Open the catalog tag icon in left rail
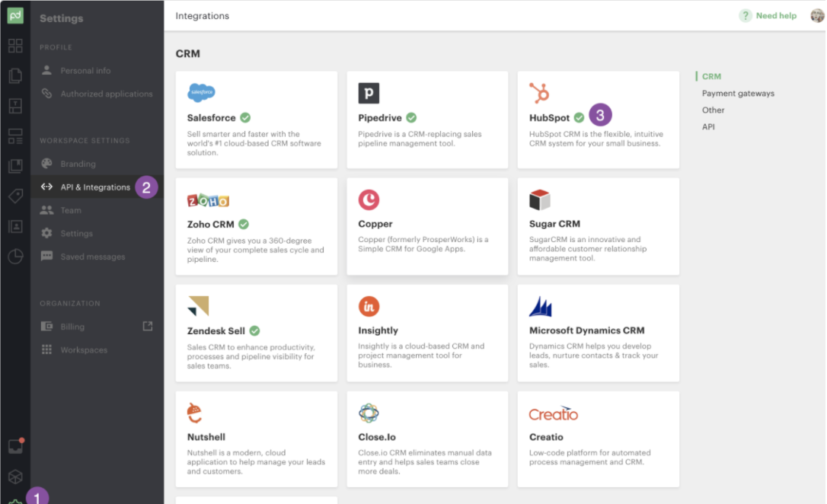This screenshot has width=827, height=504. click(x=15, y=196)
